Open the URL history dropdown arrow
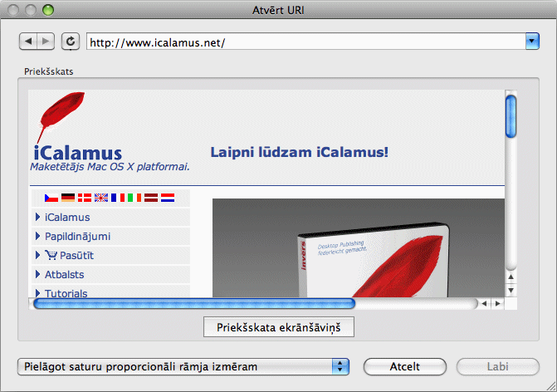The height and width of the screenshot is (392, 557). [x=532, y=42]
